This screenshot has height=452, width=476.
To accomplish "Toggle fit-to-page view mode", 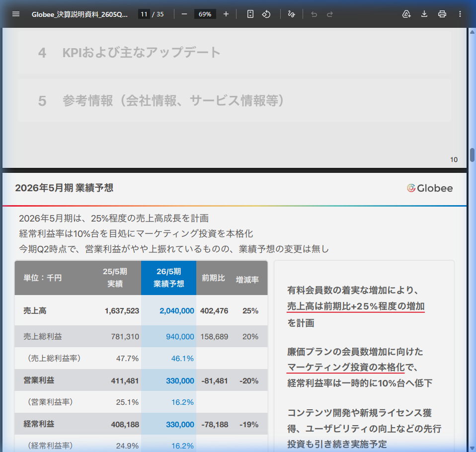I will tap(249, 14).
